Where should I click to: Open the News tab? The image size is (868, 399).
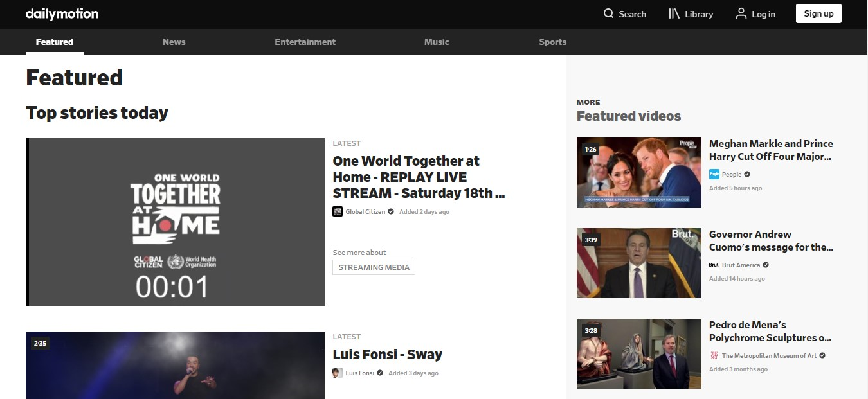[x=174, y=42]
